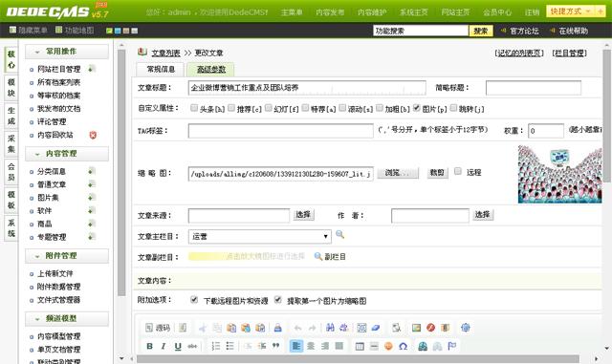Toggle the 头条[h] attribute checkbox

click(194, 108)
